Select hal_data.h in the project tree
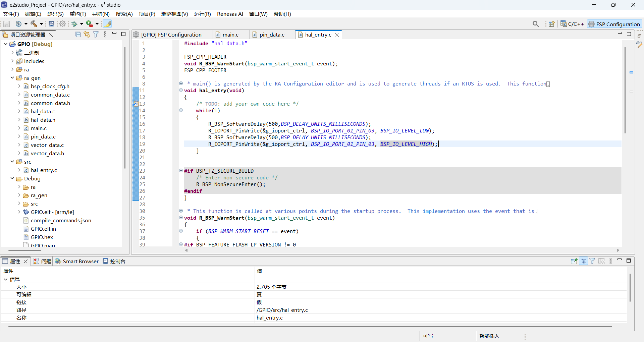This screenshot has height=342, width=644. tap(43, 120)
